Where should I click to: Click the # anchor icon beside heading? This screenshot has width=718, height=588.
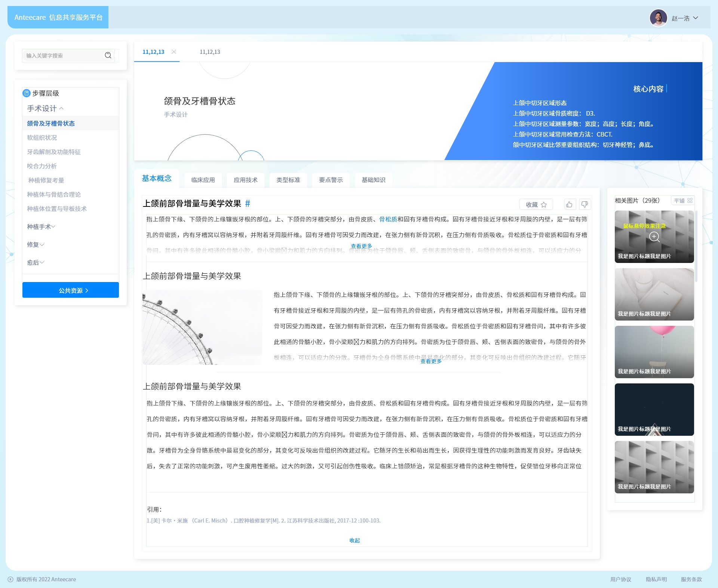pos(248,203)
